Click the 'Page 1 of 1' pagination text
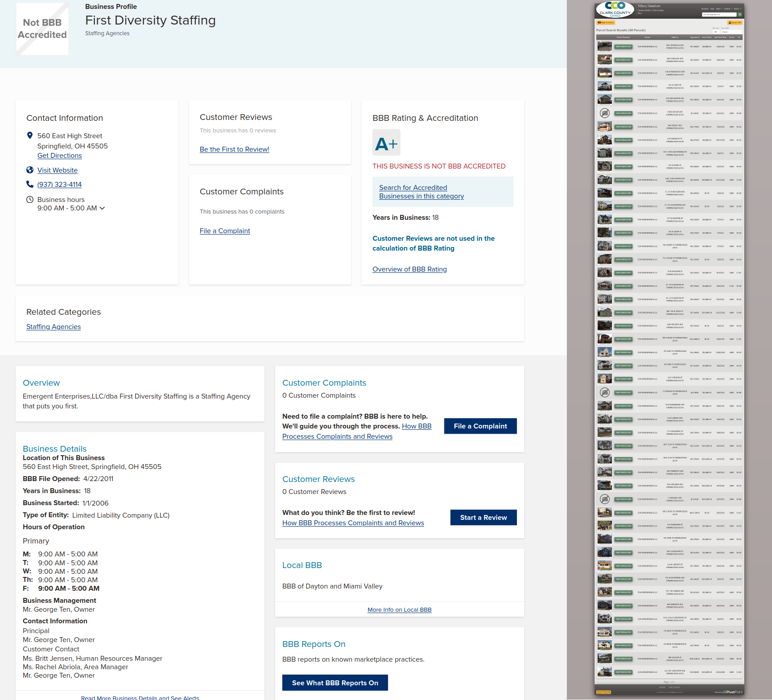Image resolution: width=772 pixels, height=700 pixels. [x=669, y=682]
